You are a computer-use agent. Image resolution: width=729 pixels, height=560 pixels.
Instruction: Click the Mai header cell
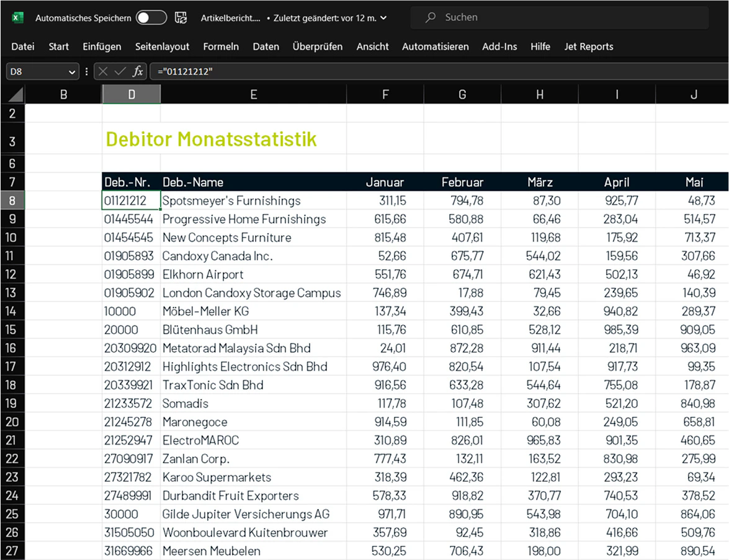692,182
